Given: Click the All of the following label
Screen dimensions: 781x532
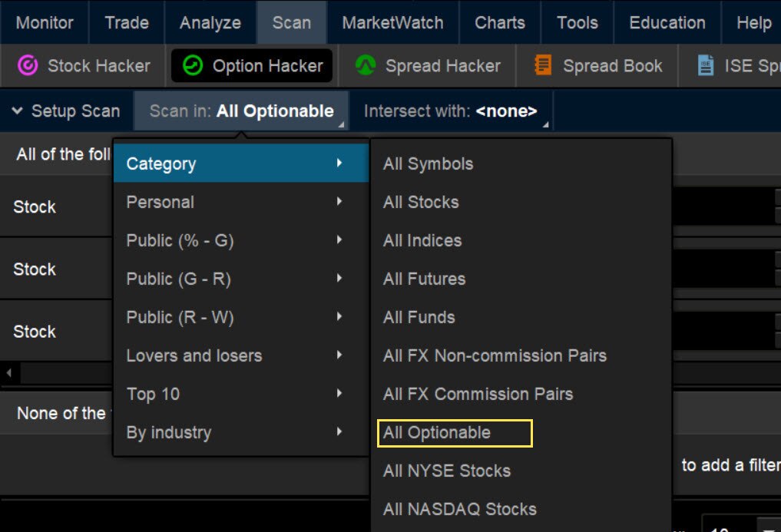Looking at the screenshot, I should (x=63, y=154).
